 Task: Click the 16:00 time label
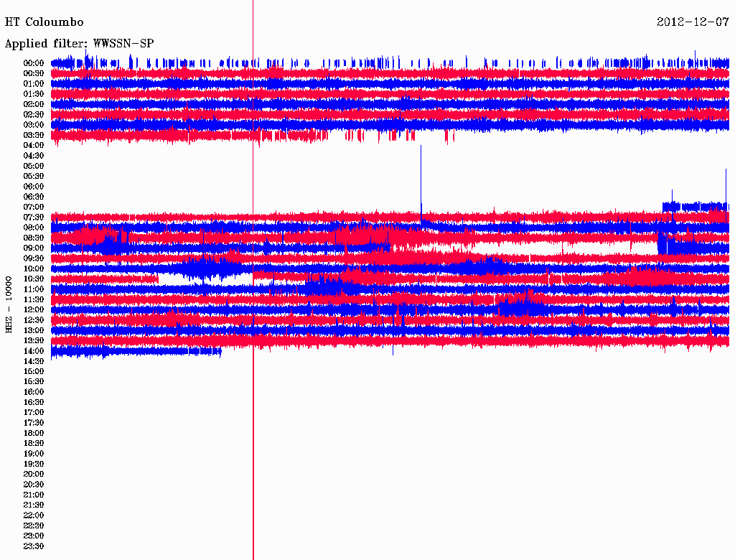tap(34, 391)
